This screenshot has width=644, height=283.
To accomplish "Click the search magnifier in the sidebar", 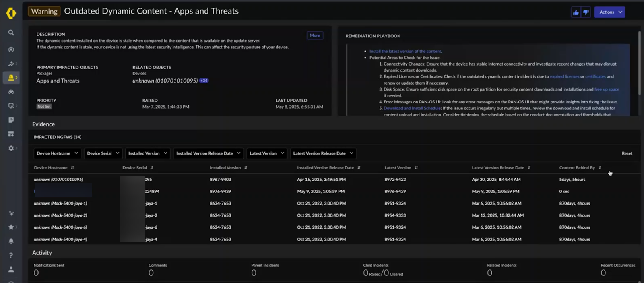I will pyautogui.click(x=11, y=33).
